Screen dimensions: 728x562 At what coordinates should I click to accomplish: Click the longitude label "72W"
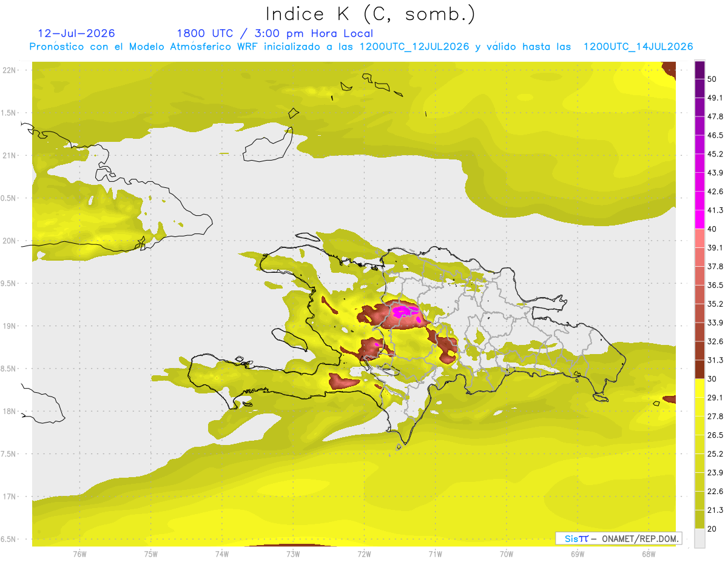[x=364, y=554]
